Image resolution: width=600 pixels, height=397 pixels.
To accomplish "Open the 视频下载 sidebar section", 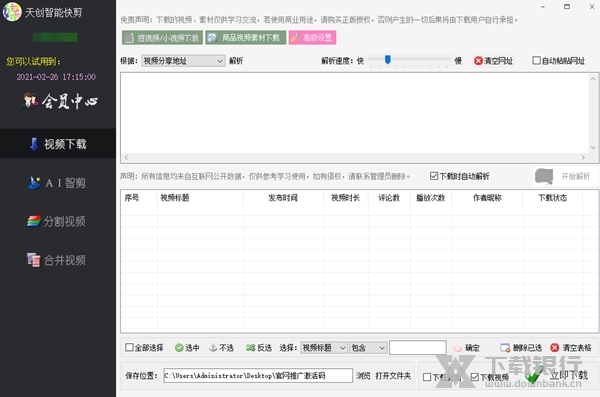I will tap(58, 144).
